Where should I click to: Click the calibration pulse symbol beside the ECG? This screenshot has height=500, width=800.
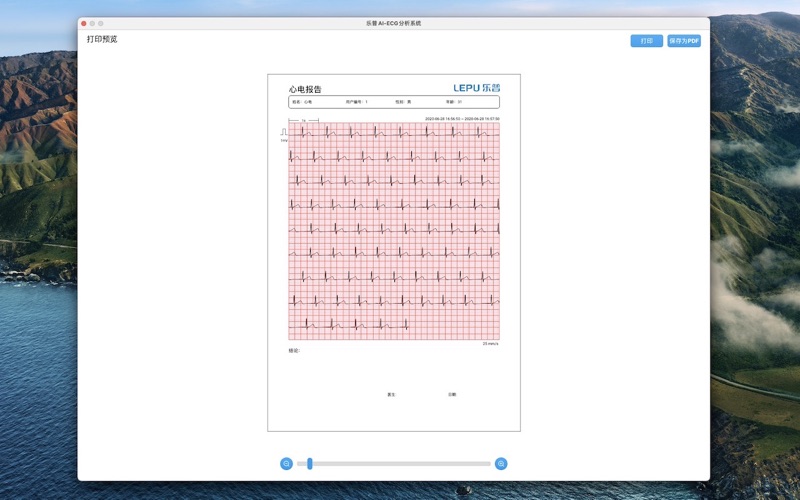click(284, 133)
